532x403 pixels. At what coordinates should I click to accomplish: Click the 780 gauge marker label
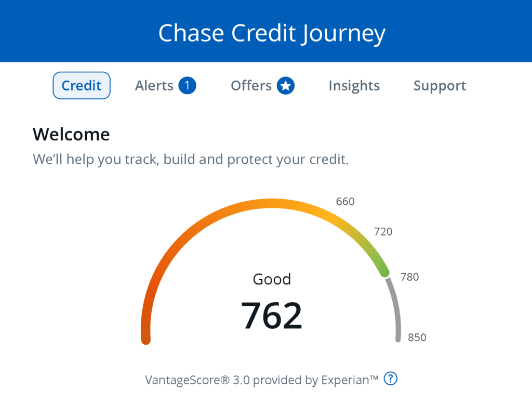pyautogui.click(x=409, y=277)
